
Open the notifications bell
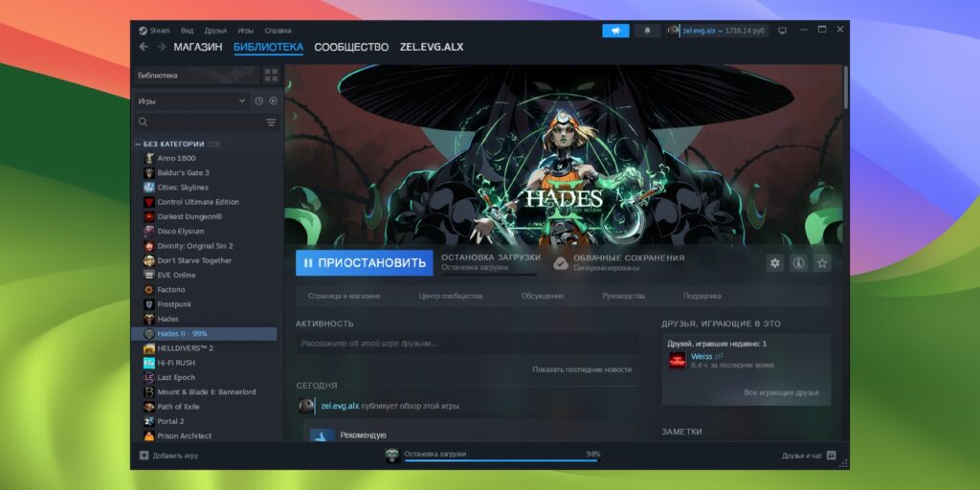pyautogui.click(x=647, y=31)
